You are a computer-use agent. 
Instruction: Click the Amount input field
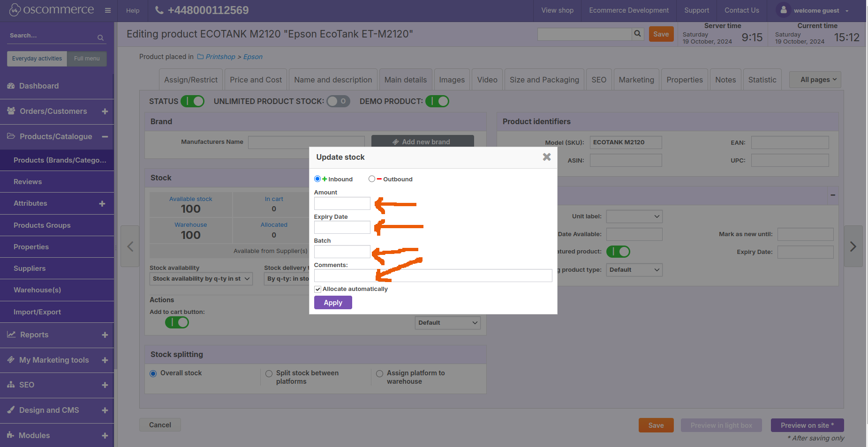[x=342, y=203]
